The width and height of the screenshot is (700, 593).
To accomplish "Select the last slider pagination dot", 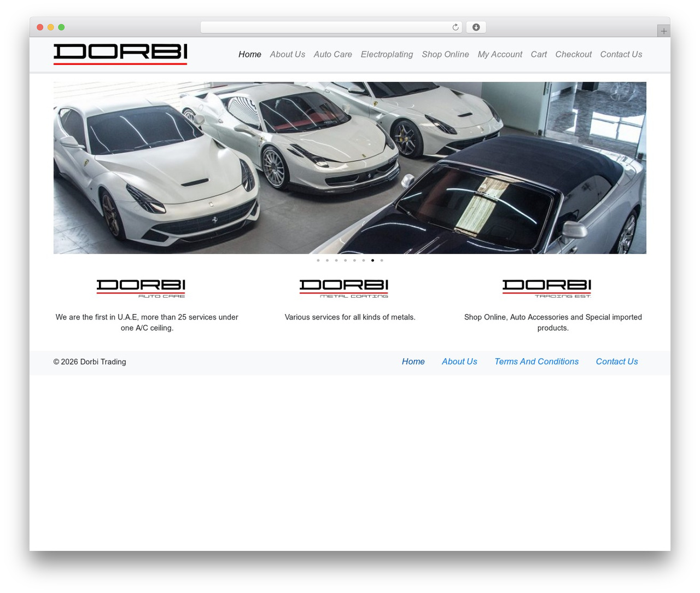I will (382, 260).
